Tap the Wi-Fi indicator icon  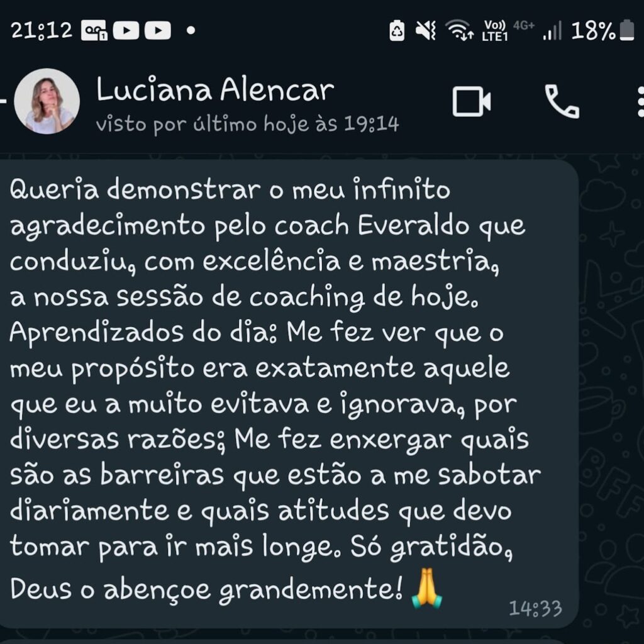pos(460,30)
